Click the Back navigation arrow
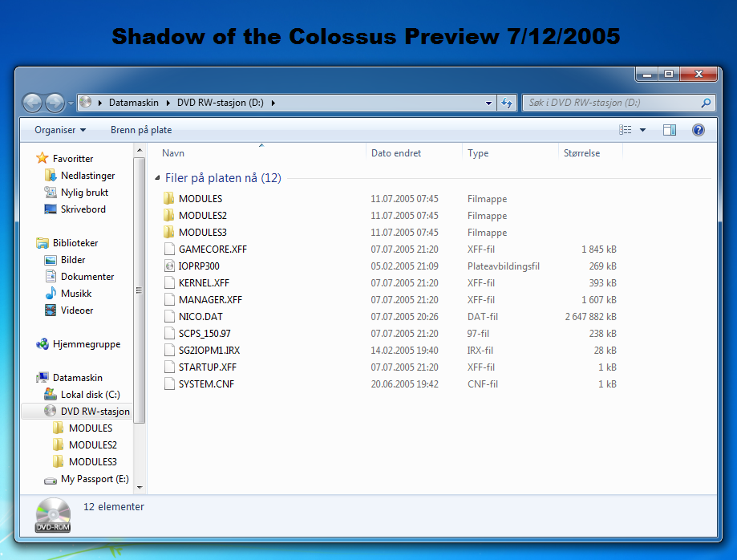Screen dimensions: 737x560 (x=33, y=103)
